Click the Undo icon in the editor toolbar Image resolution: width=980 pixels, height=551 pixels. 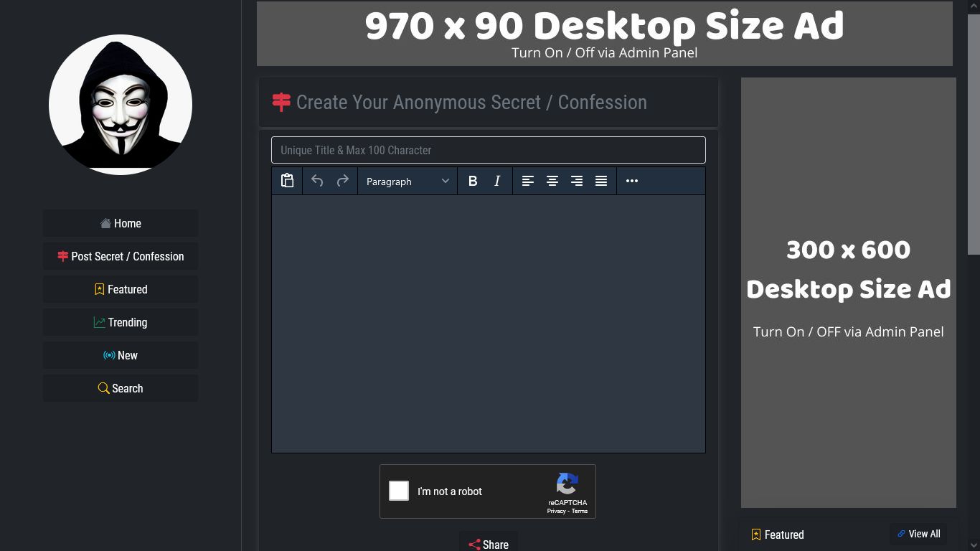317,181
